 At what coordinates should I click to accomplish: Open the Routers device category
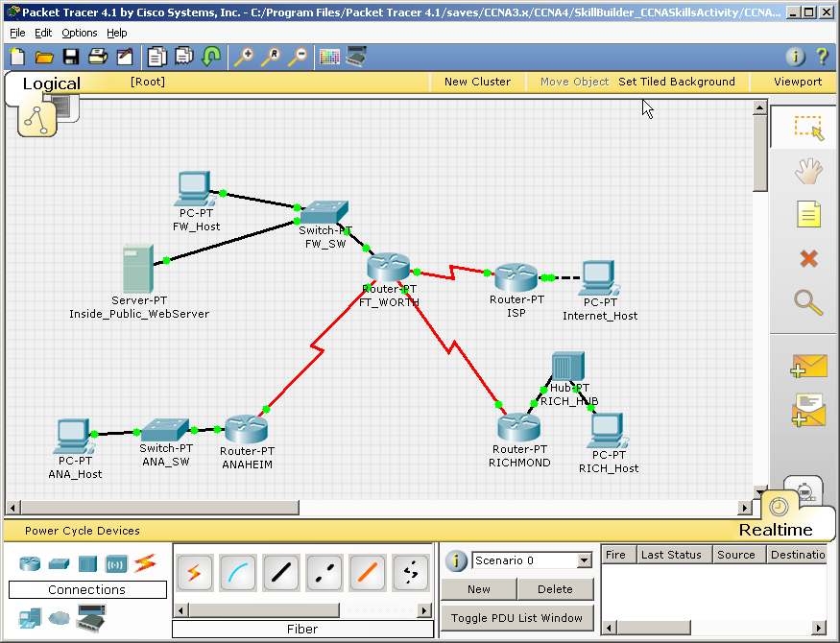29,565
